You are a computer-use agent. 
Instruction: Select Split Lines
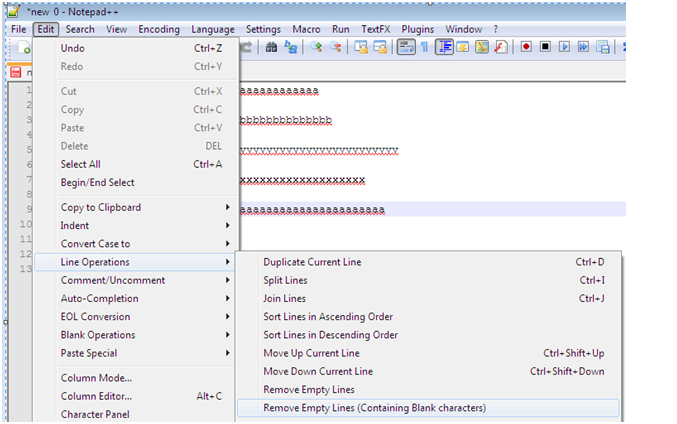tap(428, 280)
